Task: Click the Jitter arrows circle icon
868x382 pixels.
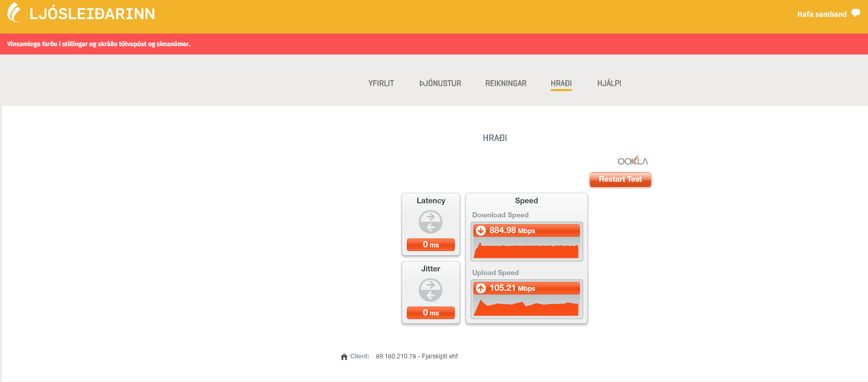Action: point(430,290)
